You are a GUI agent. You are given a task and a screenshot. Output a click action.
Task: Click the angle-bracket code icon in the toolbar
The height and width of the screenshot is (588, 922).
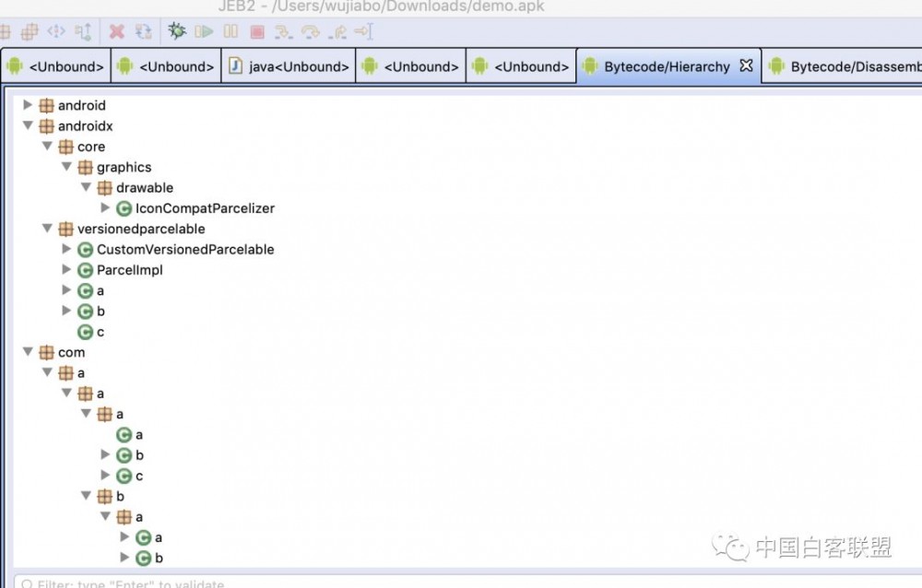(56, 30)
